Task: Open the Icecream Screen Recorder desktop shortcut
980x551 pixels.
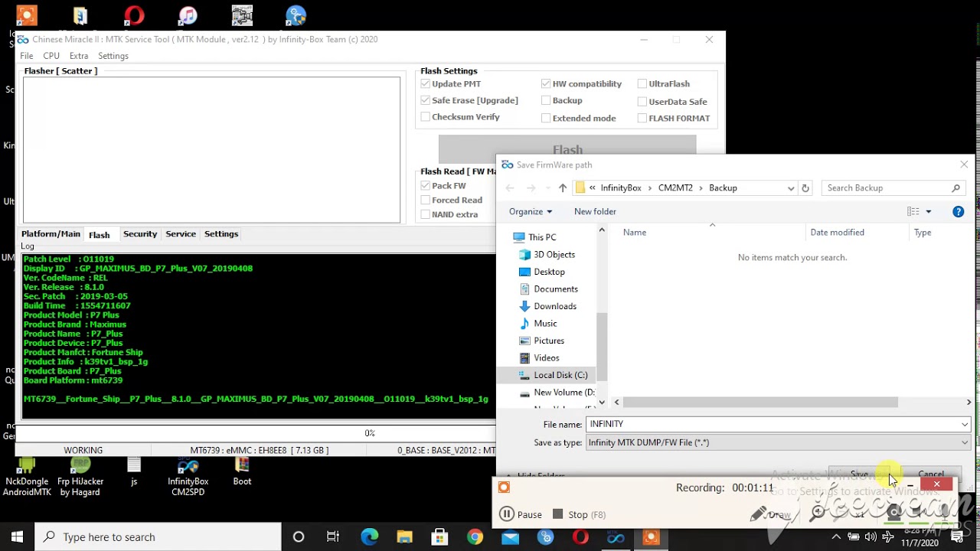Action: tap(27, 15)
